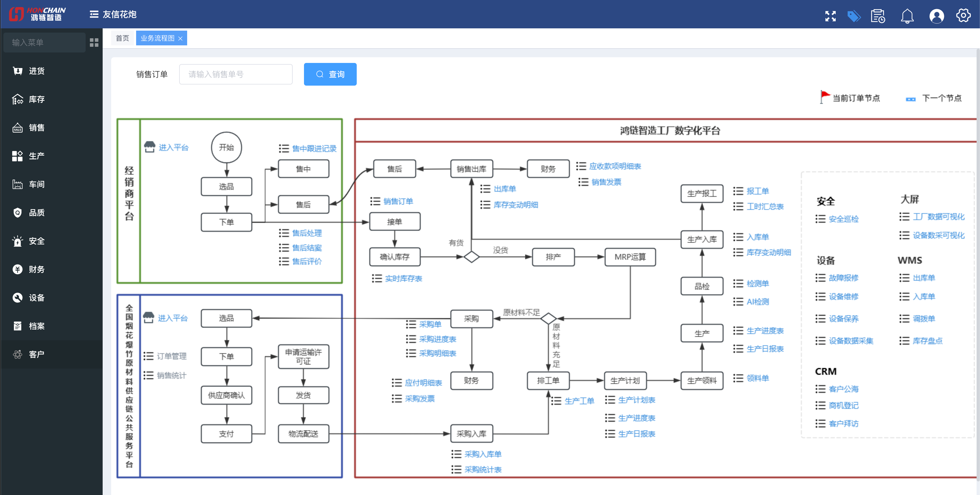This screenshot has width=980, height=495.
Task: Open the 库存 sidebar menu
Action: [51, 99]
